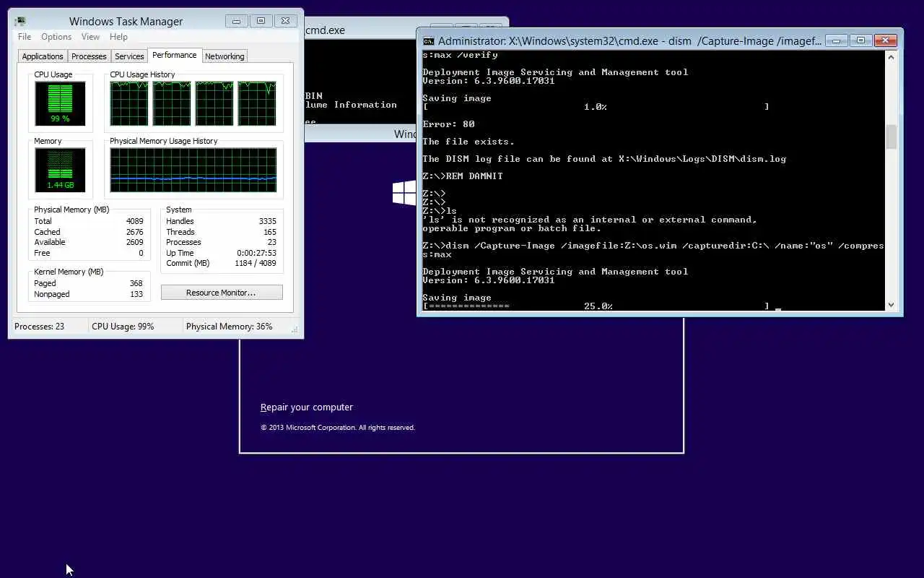This screenshot has height=578, width=924.
Task: Click Physical Memory: 36% in status bar
Action: [x=230, y=327]
